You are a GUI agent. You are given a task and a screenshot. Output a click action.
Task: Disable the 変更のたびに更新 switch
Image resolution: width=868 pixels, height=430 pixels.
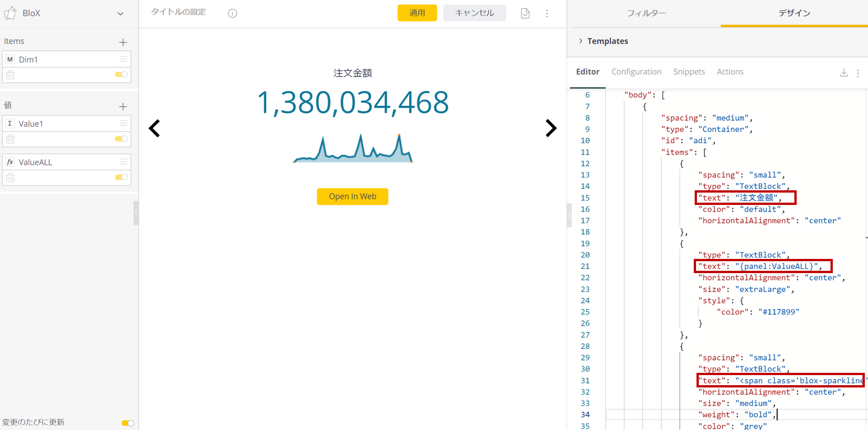[x=128, y=423]
